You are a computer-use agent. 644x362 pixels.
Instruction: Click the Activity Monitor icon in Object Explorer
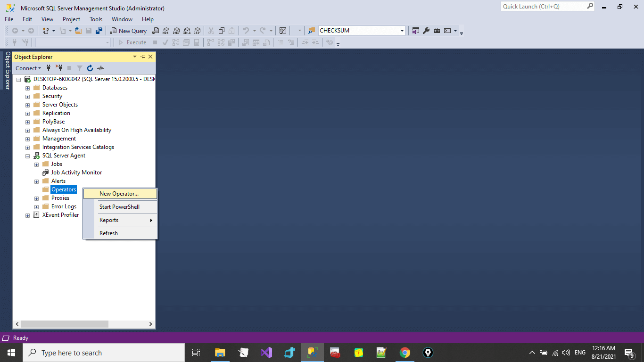pos(100,68)
